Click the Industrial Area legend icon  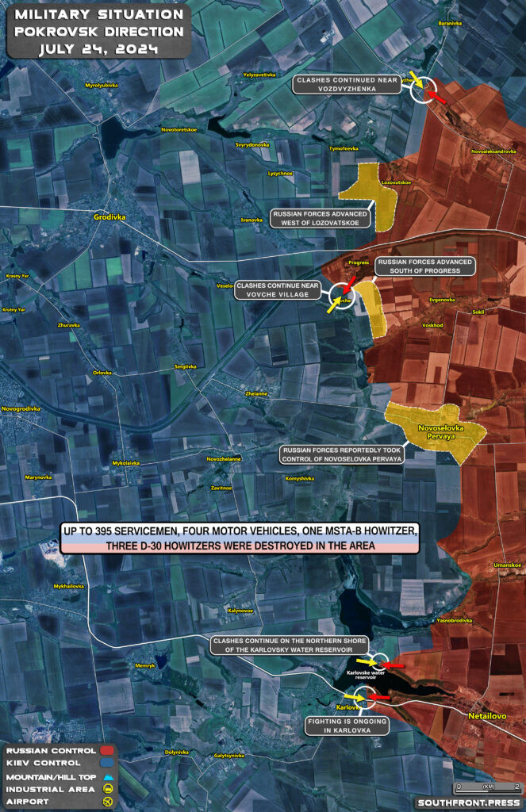(x=108, y=789)
